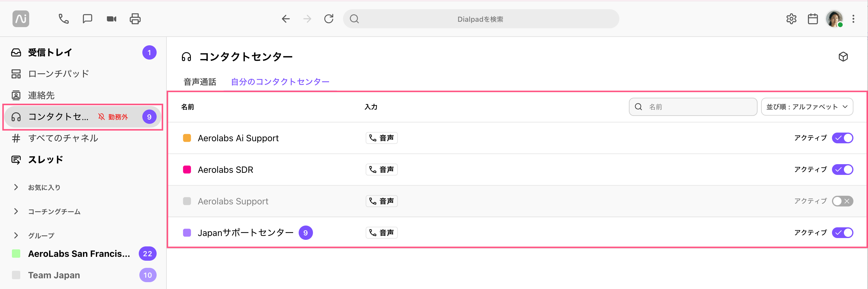Click the 名前 column header
This screenshot has width=868, height=289.
188,107
